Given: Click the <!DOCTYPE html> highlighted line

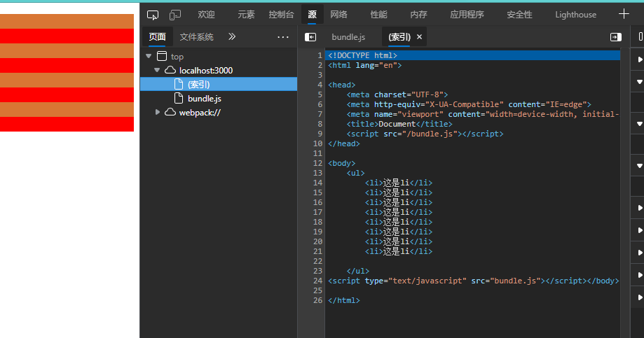Looking at the screenshot, I should [x=472, y=55].
